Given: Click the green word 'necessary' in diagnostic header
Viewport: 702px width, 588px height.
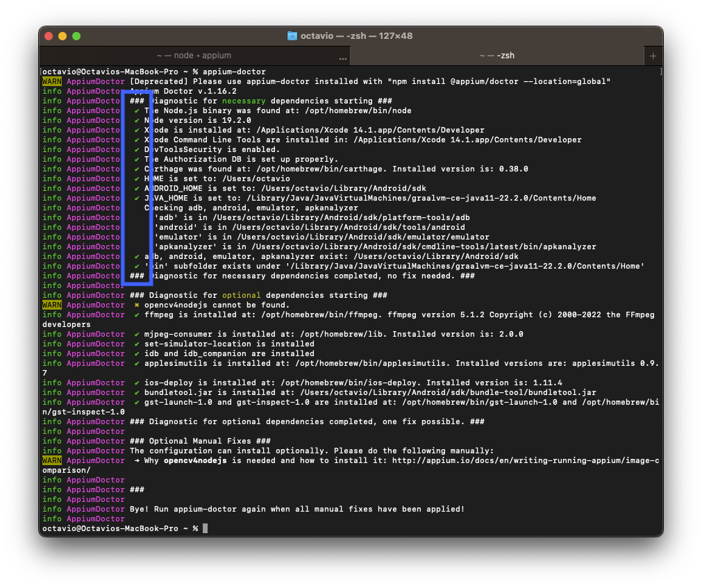Looking at the screenshot, I should pos(244,101).
